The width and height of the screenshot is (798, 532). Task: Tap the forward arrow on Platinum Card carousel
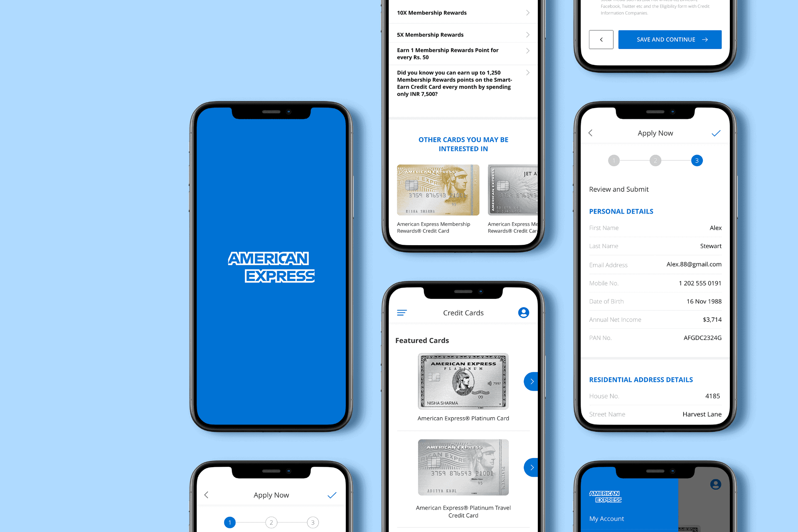(x=532, y=381)
